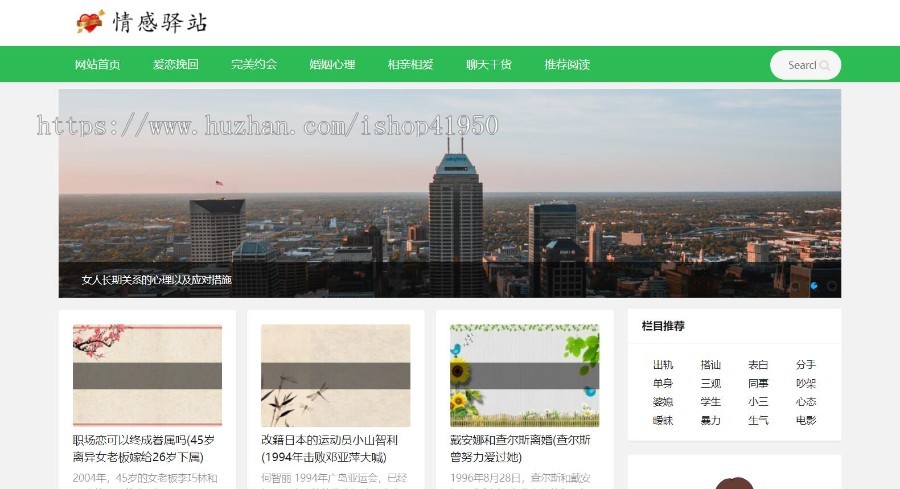Click excerpt starting 2004年，45岁的女老板
Screen dimensions: 900x489
(x=145, y=481)
